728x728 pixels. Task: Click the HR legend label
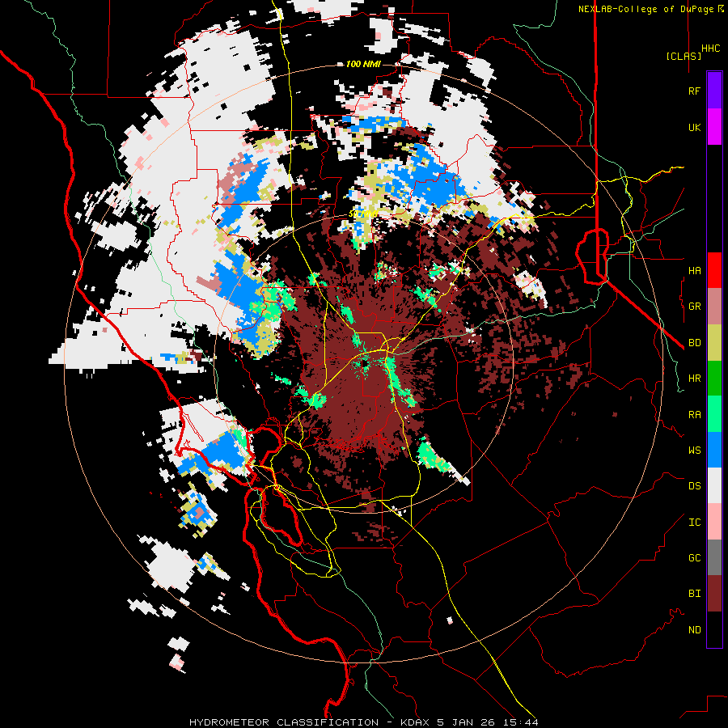click(694, 379)
